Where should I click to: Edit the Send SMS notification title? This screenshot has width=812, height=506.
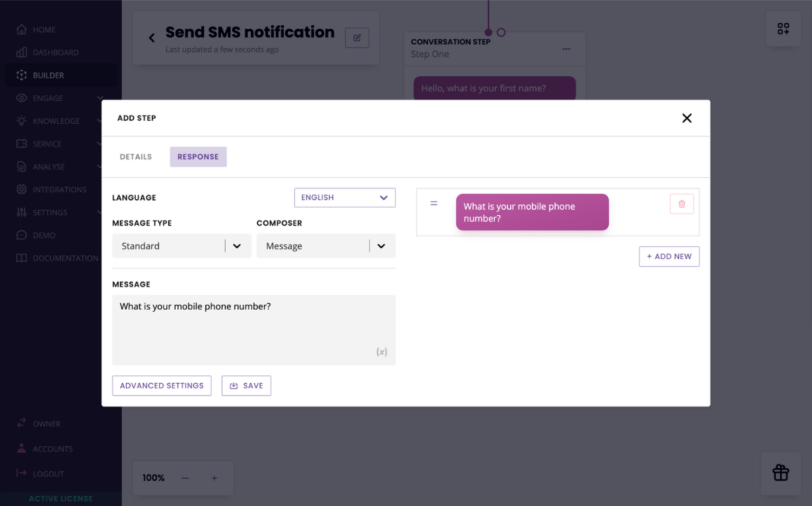pyautogui.click(x=357, y=37)
